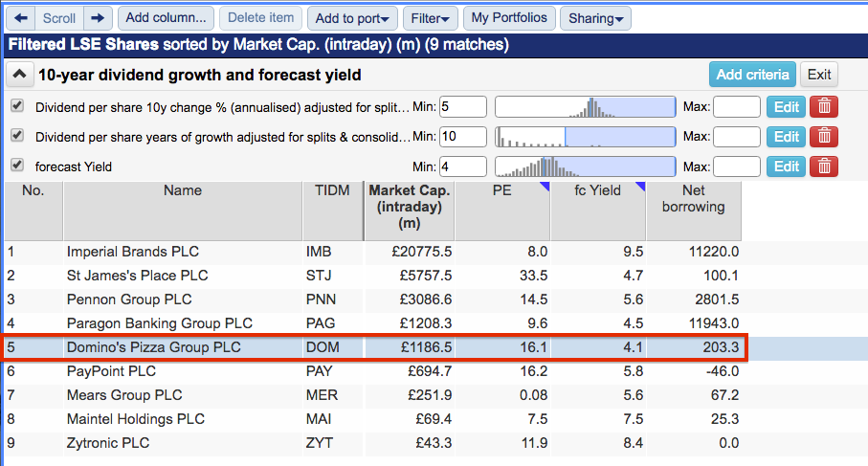Open the Sharing dropdown menu
The height and width of the screenshot is (466, 868).
tap(595, 18)
